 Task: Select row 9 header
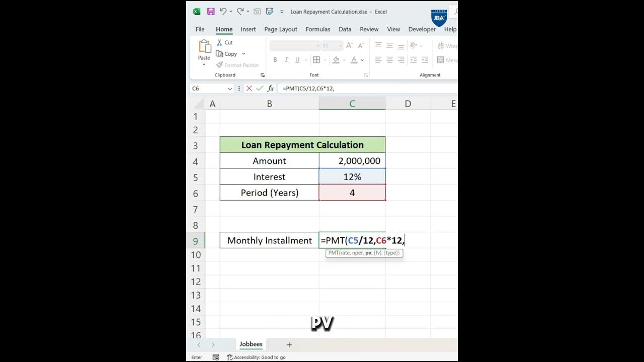point(196,240)
